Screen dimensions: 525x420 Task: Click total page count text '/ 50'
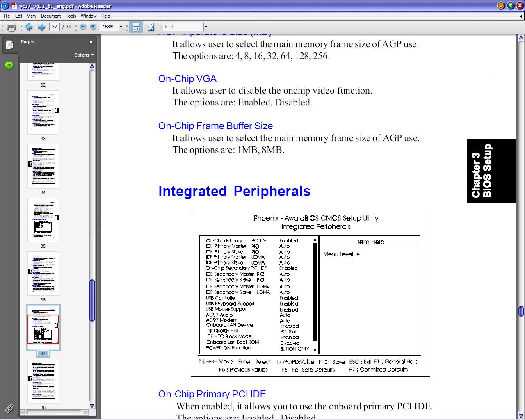[67, 27]
